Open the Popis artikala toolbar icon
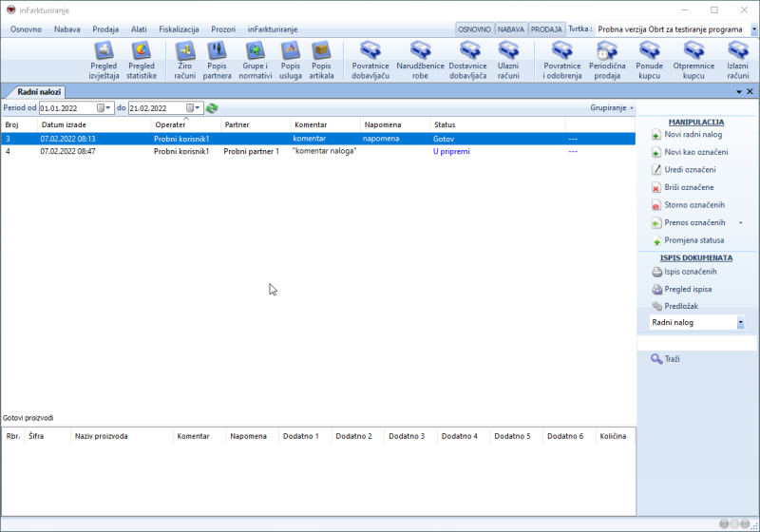Screen dimensions: 760x532 click(x=321, y=58)
